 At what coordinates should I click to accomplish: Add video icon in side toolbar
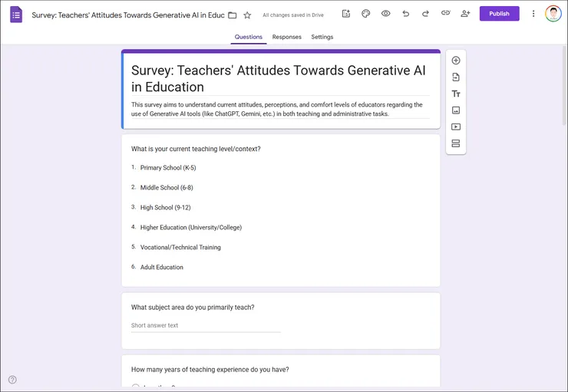pos(456,127)
